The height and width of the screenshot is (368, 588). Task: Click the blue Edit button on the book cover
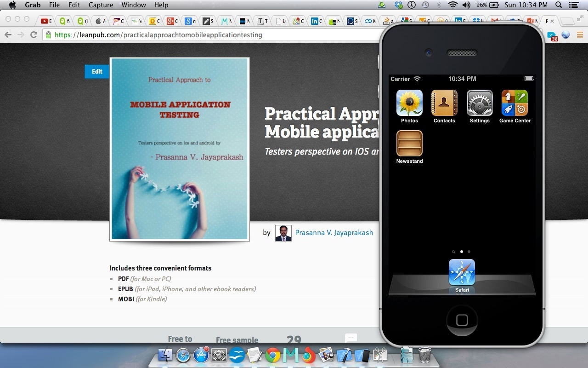(96, 71)
